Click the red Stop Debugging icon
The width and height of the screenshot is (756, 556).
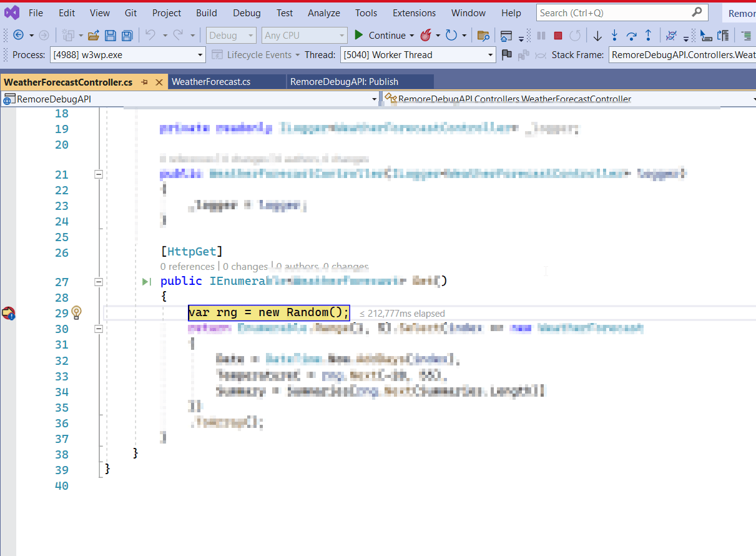pyautogui.click(x=557, y=35)
